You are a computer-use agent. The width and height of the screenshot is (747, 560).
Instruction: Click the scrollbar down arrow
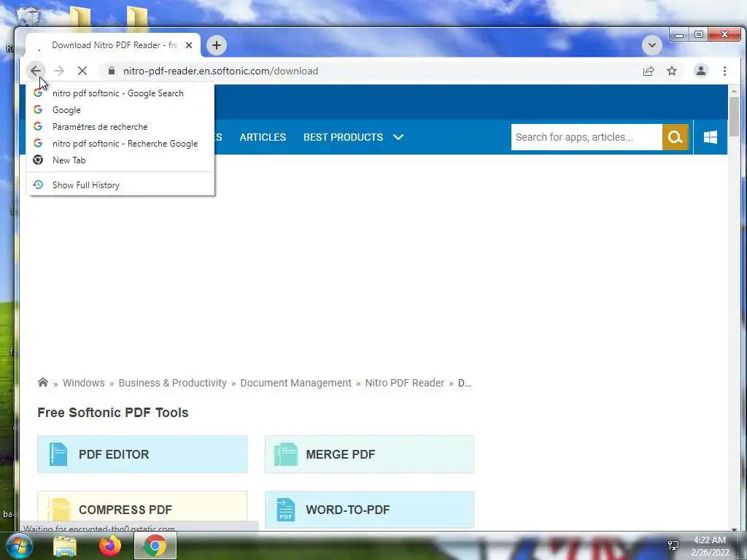[734, 528]
